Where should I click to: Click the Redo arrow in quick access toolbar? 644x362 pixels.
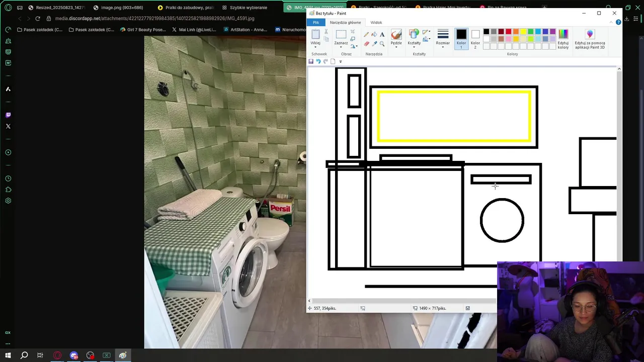[326, 61]
